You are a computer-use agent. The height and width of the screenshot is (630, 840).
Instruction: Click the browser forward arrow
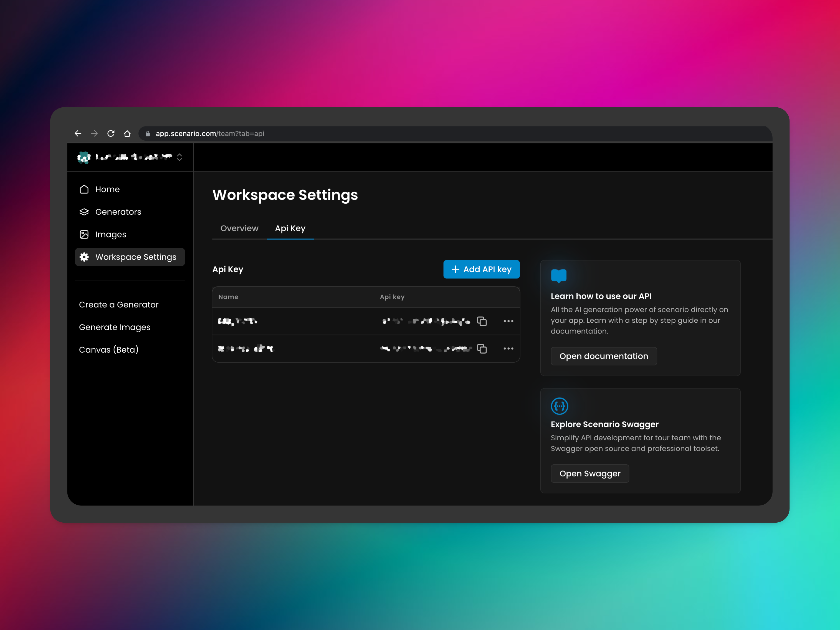tap(94, 133)
